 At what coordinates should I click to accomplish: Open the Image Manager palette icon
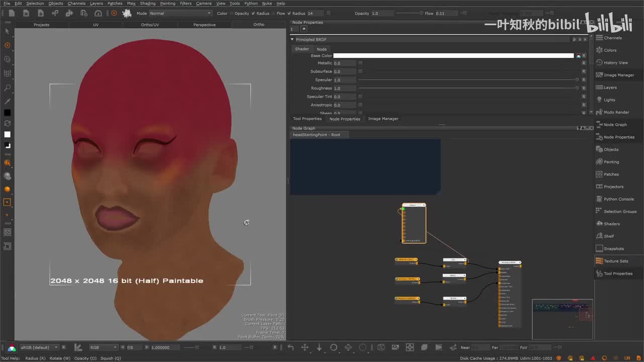(599, 75)
